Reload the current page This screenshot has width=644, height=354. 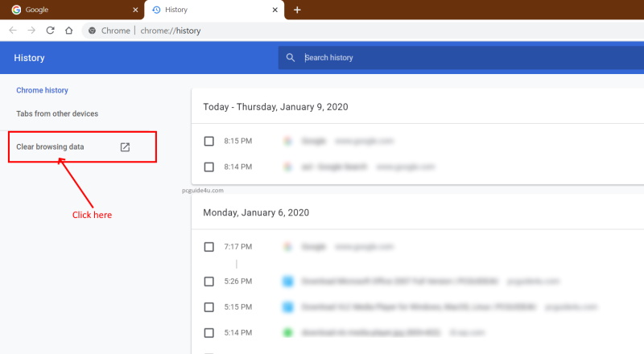coord(51,31)
